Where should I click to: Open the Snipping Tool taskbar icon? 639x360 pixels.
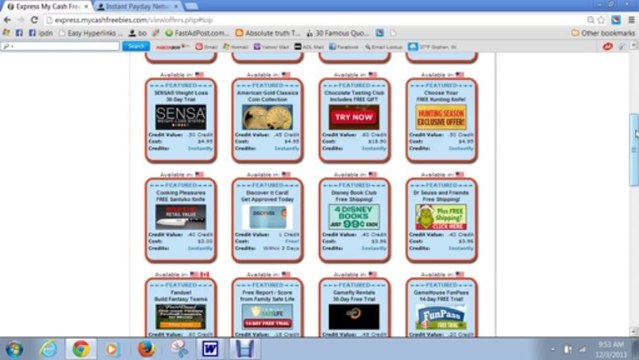179,349
